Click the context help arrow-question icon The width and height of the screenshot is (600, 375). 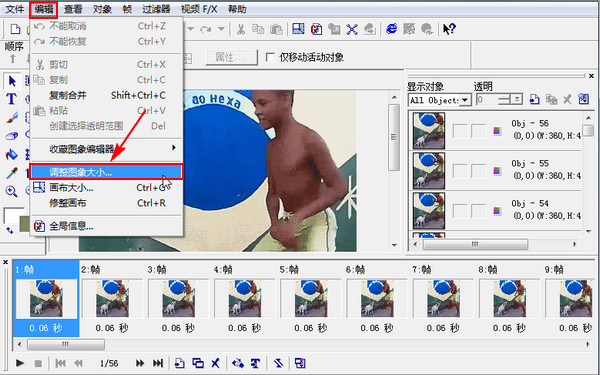[449, 29]
